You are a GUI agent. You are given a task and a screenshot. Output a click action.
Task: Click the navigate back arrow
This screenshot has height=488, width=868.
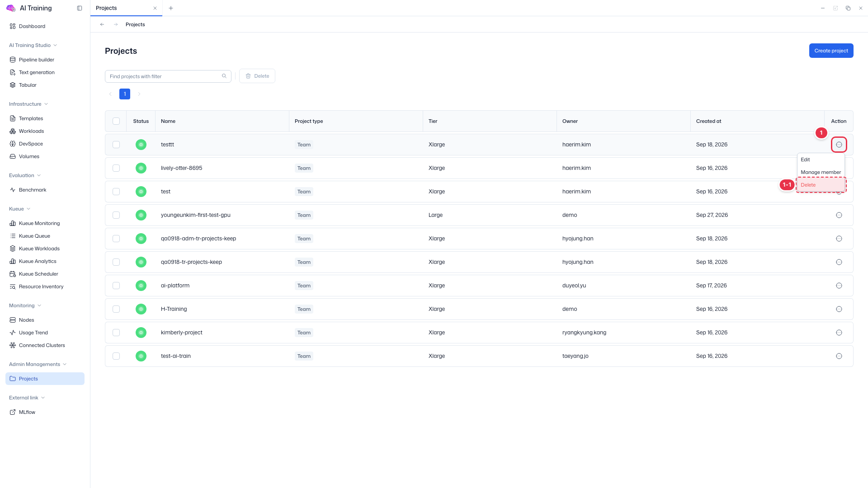pos(102,24)
